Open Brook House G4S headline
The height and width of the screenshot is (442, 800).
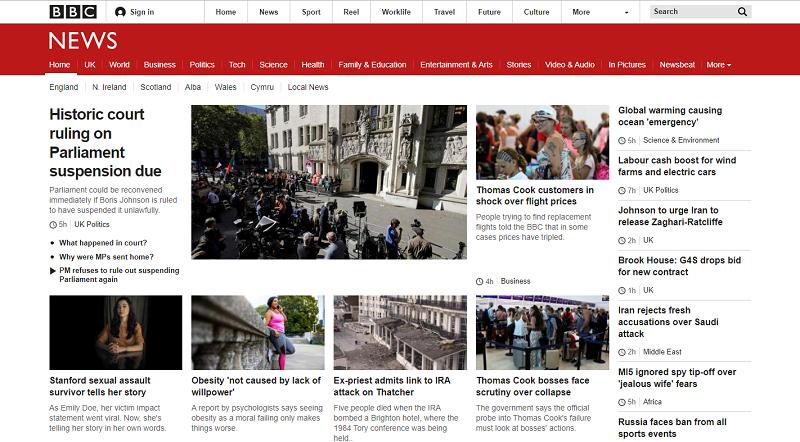680,266
